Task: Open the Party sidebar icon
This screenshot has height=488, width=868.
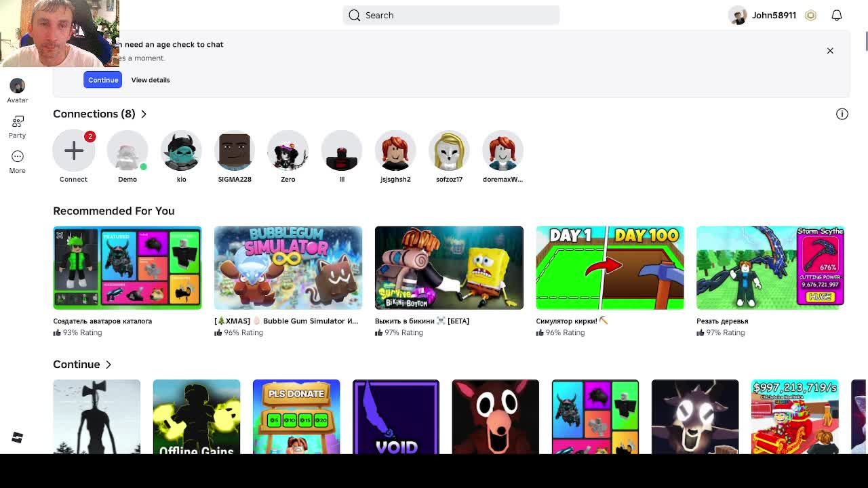Action: [x=18, y=121]
